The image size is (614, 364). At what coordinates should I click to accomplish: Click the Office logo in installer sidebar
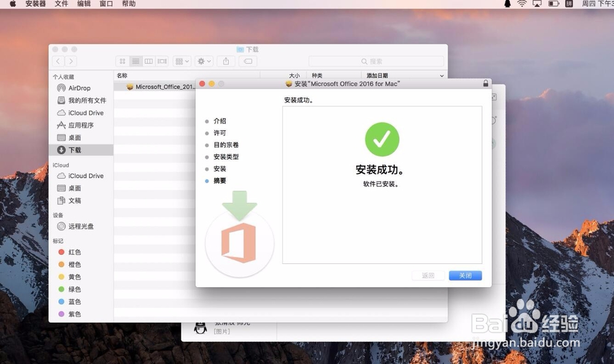(x=239, y=243)
